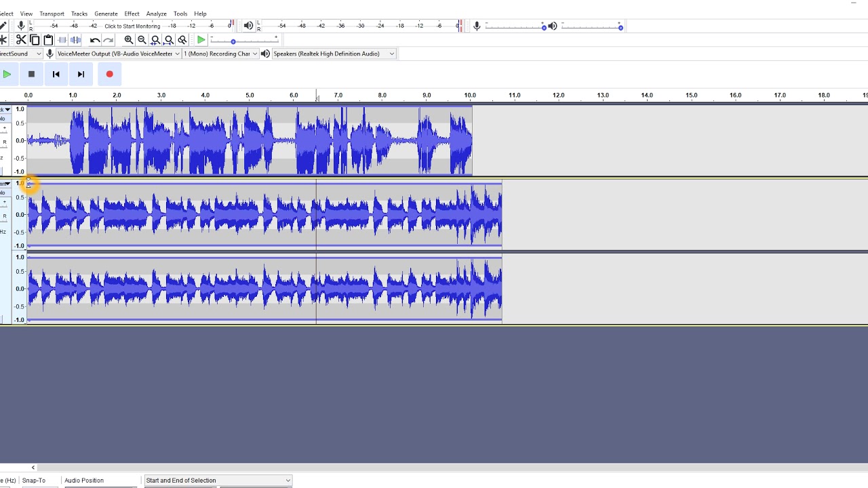868x488 pixels.
Task: Open the first track's name dropdown arrow
Action: pyautogui.click(x=6, y=109)
